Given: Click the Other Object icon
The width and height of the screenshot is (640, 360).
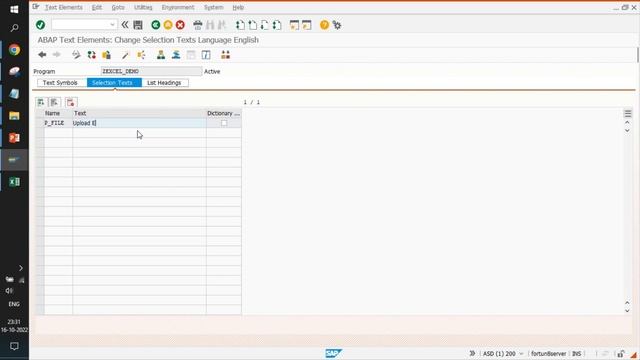Looking at the screenshot, I should click(106, 55).
